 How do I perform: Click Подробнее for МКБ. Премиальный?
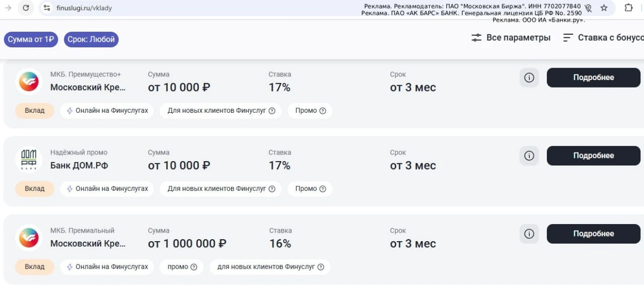[x=594, y=234]
